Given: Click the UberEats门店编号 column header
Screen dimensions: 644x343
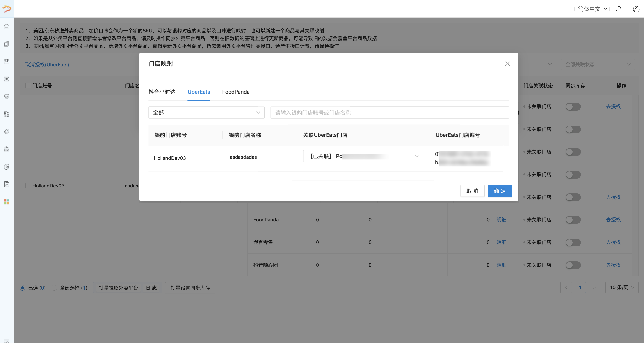Looking at the screenshot, I should (x=457, y=135).
